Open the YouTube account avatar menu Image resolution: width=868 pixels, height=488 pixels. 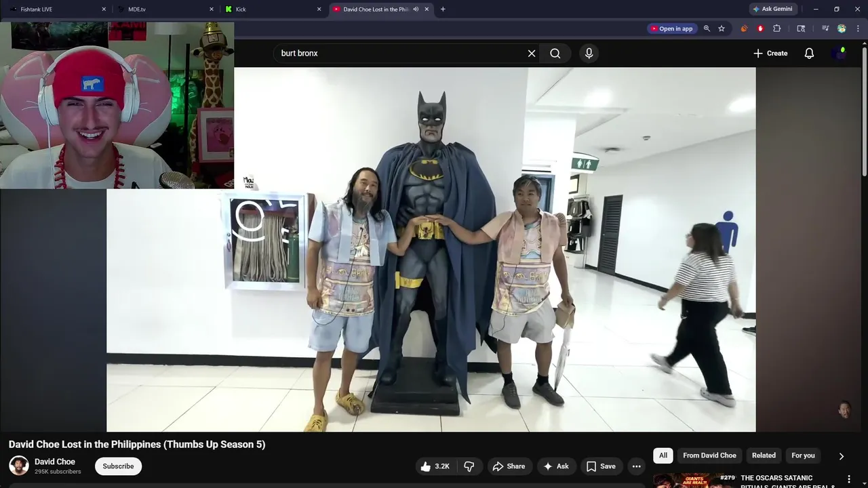tap(840, 54)
